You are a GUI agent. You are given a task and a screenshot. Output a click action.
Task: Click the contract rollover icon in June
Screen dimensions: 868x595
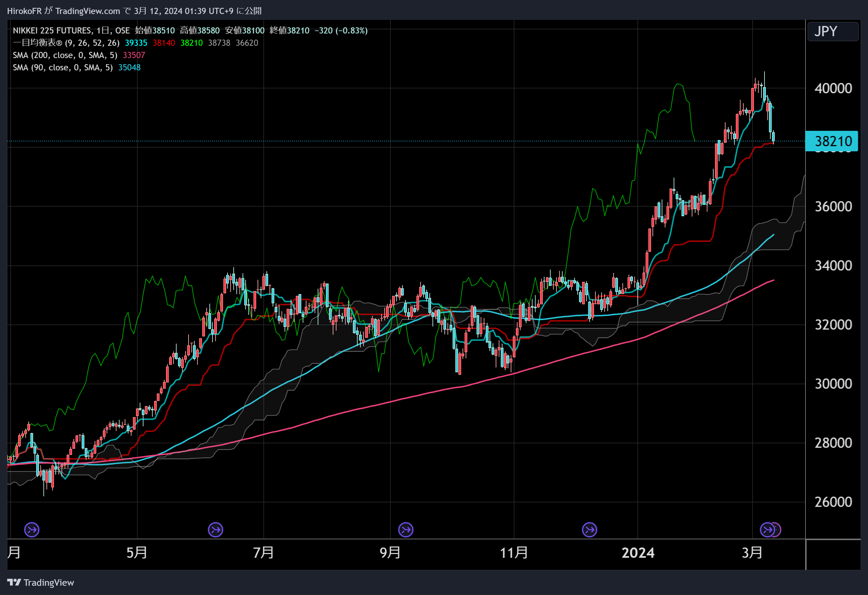tap(216, 529)
